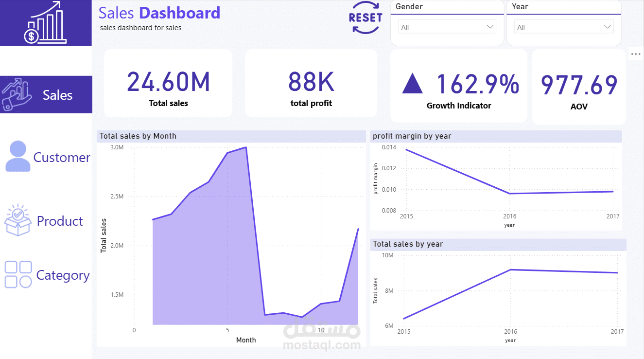Click the 'Sales Dashboard' heading
This screenshot has height=359, width=644.
tap(159, 13)
